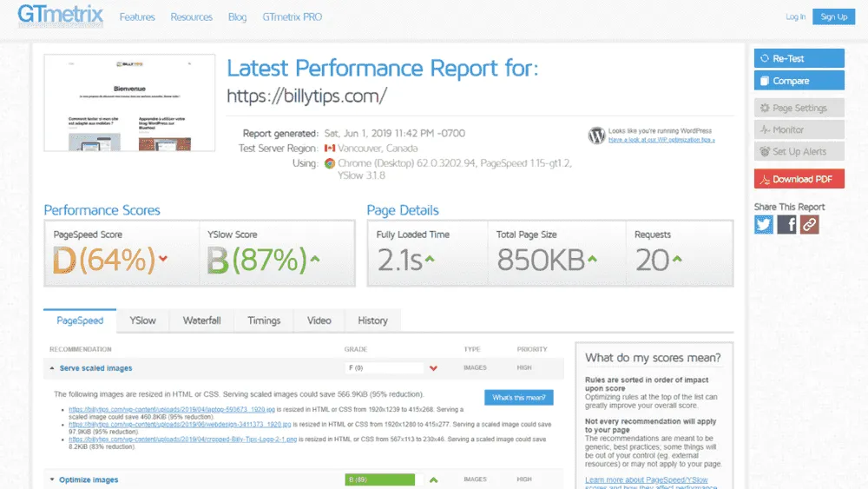Click the red arrow beside F (0) grade

tap(433, 368)
